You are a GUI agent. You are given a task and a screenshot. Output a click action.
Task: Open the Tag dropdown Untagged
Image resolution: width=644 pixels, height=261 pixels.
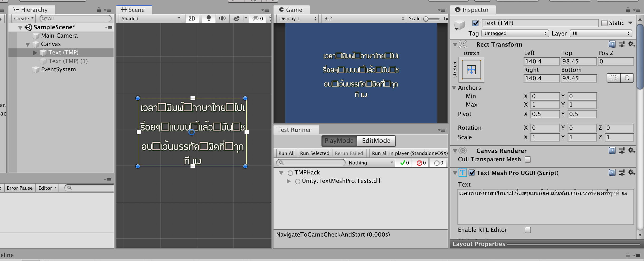(x=515, y=33)
